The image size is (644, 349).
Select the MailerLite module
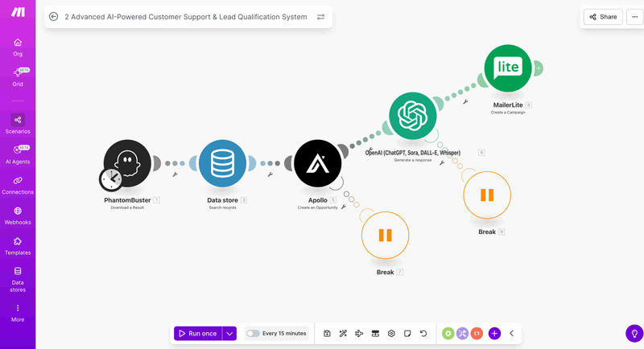508,68
